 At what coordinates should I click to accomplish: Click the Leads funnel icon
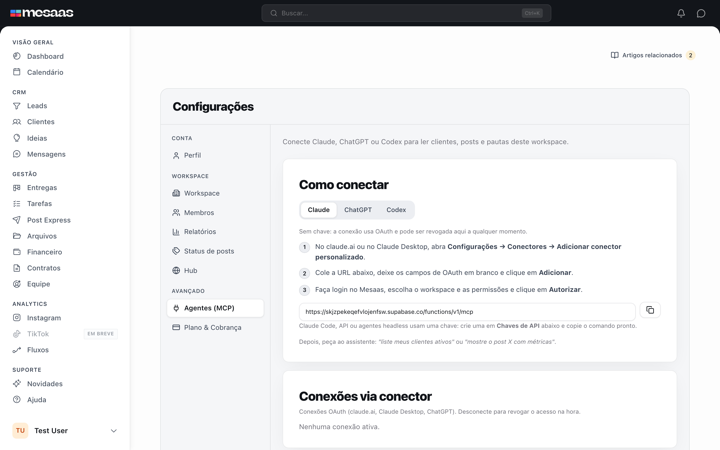pyautogui.click(x=17, y=106)
